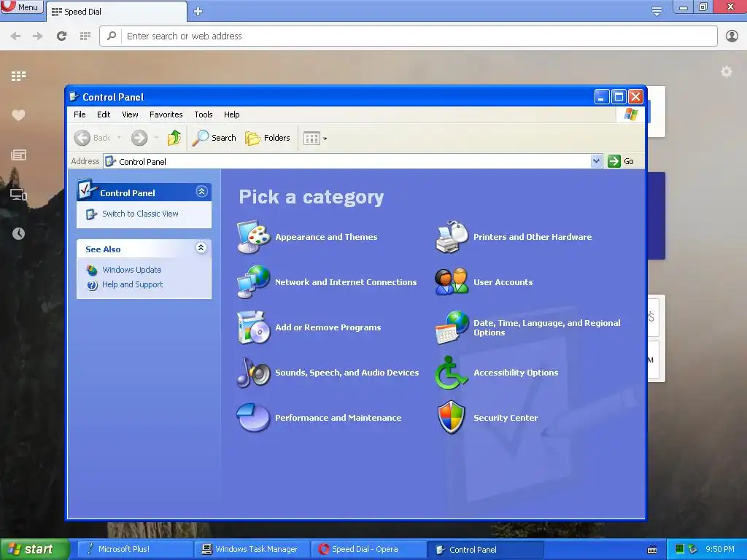Collapse the Control Panel side section
The width and height of the screenshot is (747, 560).
click(x=201, y=192)
